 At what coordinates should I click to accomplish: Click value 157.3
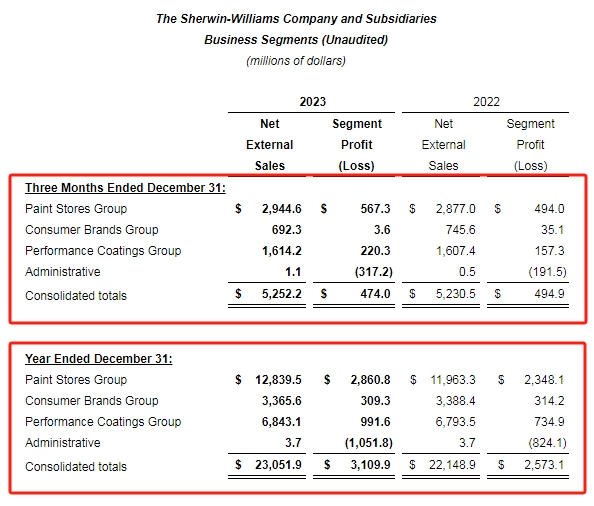click(x=549, y=251)
